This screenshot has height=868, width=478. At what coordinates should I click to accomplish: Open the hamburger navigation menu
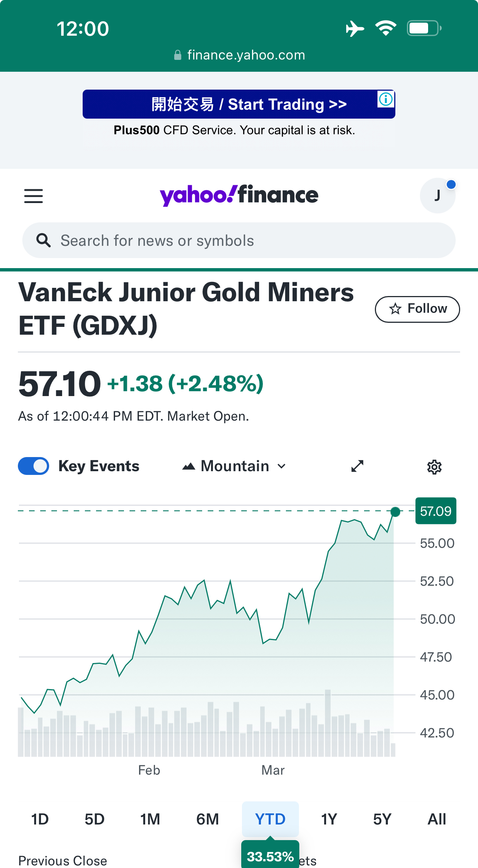click(34, 196)
